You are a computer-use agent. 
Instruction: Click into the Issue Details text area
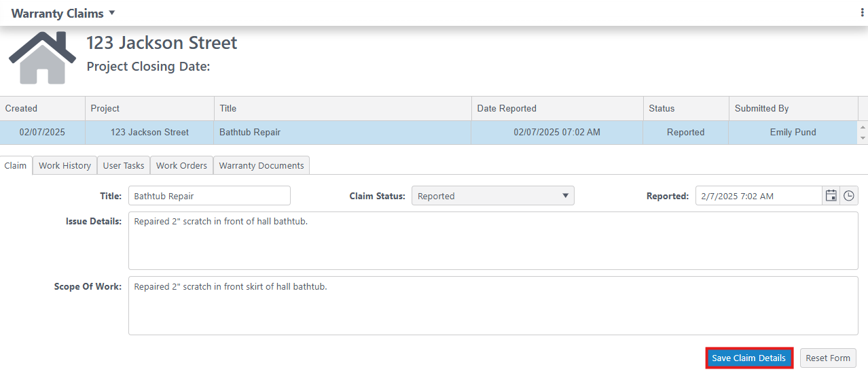493,241
